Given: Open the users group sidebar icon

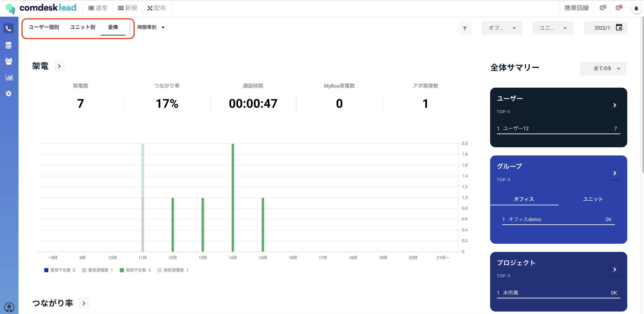Looking at the screenshot, I should (x=9, y=61).
